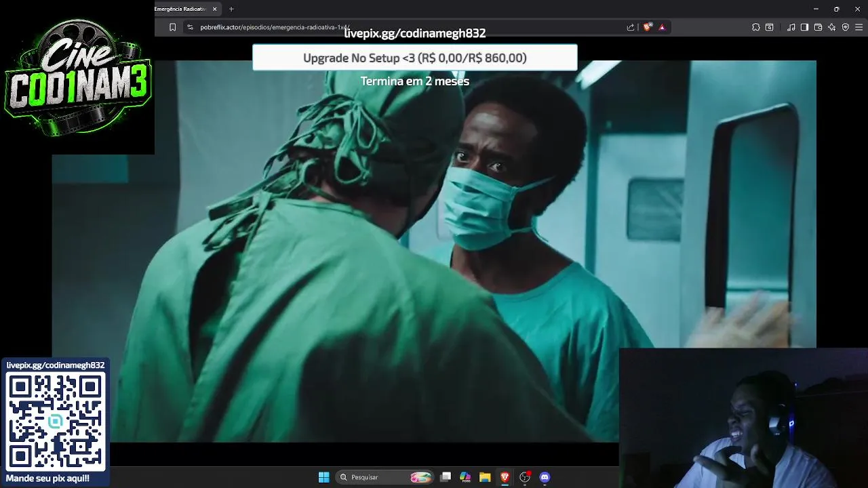Open site settings icon beside URL

tap(191, 27)
